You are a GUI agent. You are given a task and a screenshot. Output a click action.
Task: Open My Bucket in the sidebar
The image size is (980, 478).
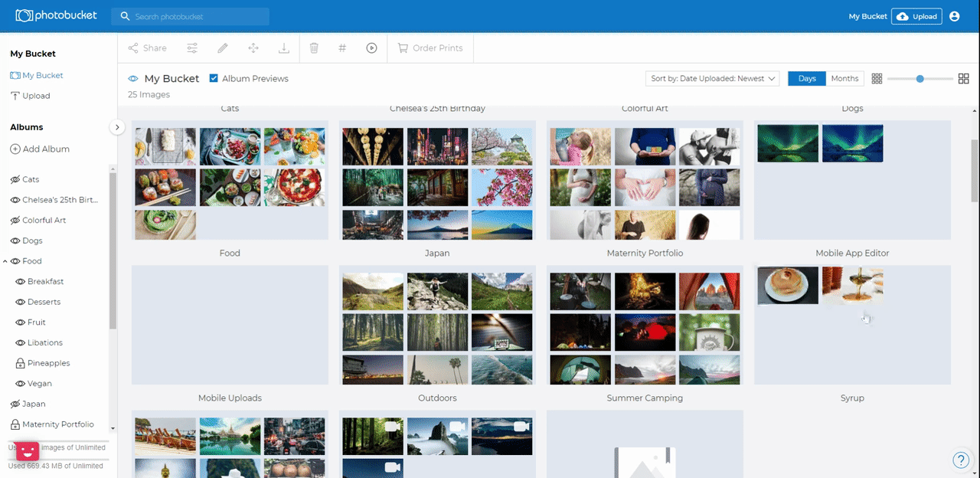pyautogui.click(x=37, y=75)
